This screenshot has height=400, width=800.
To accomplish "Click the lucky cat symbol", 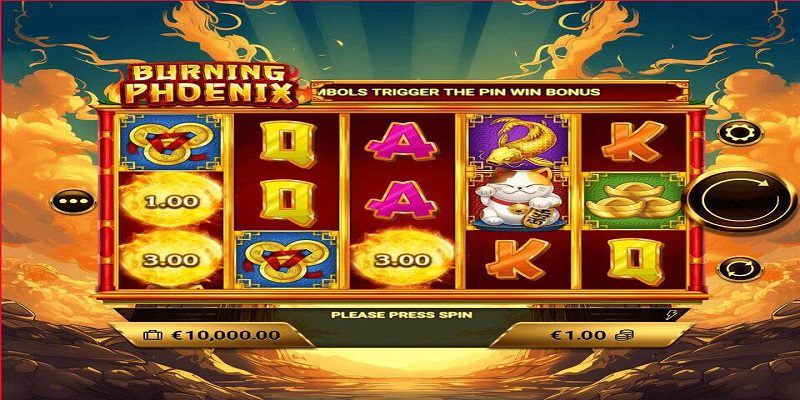I will click(x=516, y=201).
